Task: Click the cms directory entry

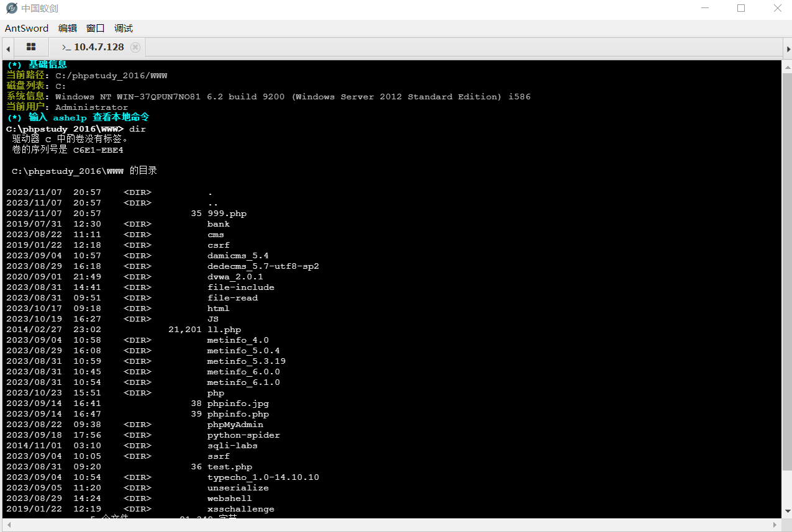Action: point(216,235)
